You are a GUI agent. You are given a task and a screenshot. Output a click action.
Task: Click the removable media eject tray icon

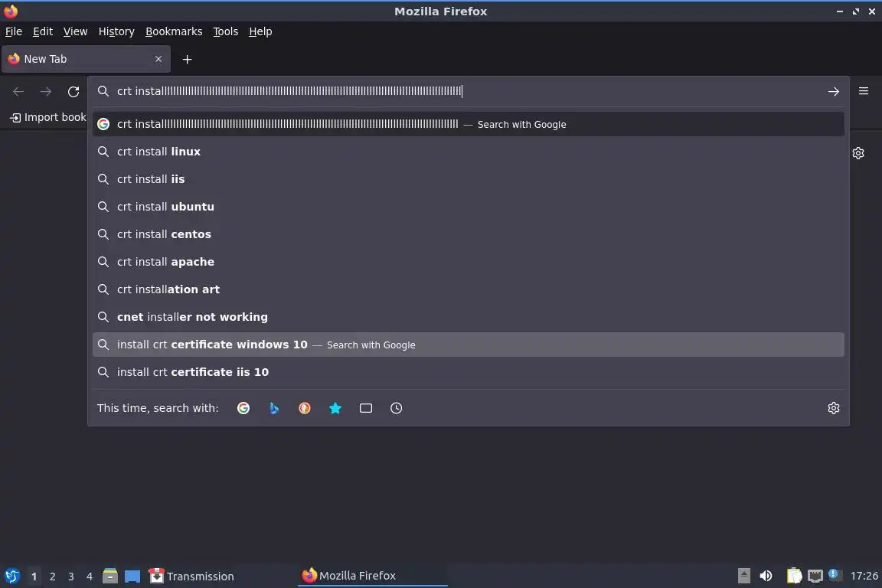pyautogui.click(x=743, y=576)
